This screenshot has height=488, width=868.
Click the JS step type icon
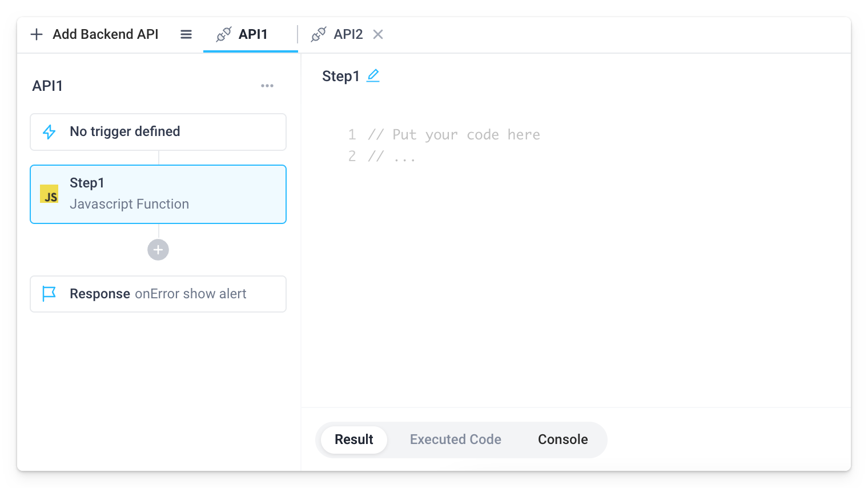(49, 194)
